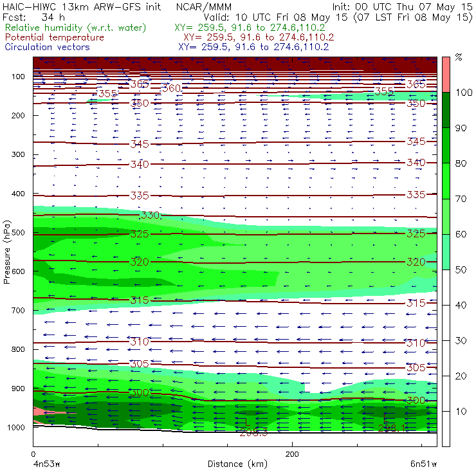Image resolution: width=476 pixels, height=476 pixels.
Task: Click the '30' colorbar tick label
Action: tap(461, 341)
